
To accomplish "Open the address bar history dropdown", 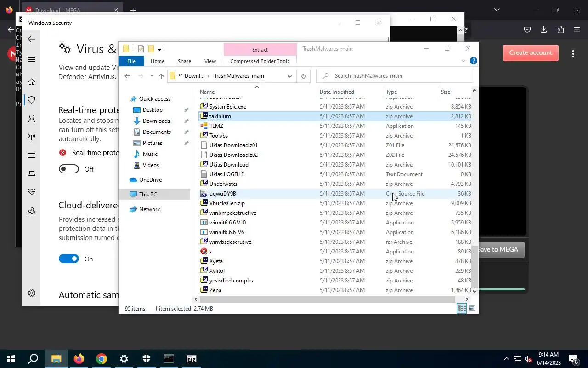I will pyautogui.click(x=290, y=76).
